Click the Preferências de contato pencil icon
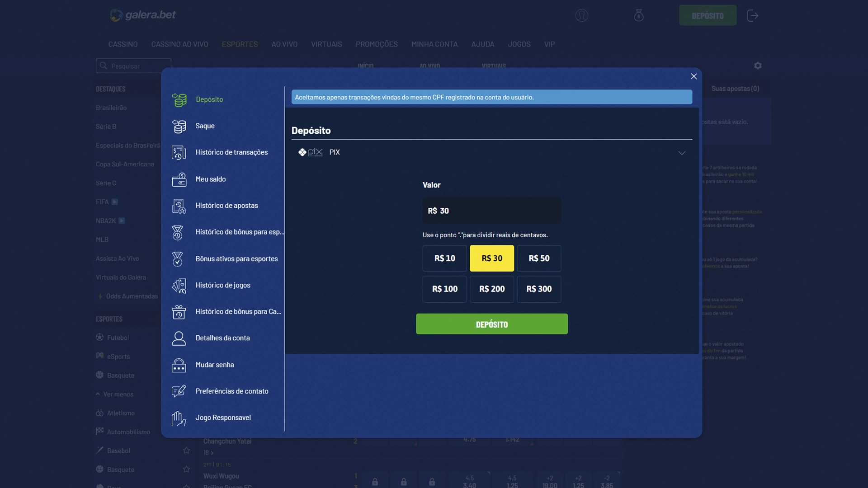The width and height of the screenshot is (868, 488). (179, 391)
